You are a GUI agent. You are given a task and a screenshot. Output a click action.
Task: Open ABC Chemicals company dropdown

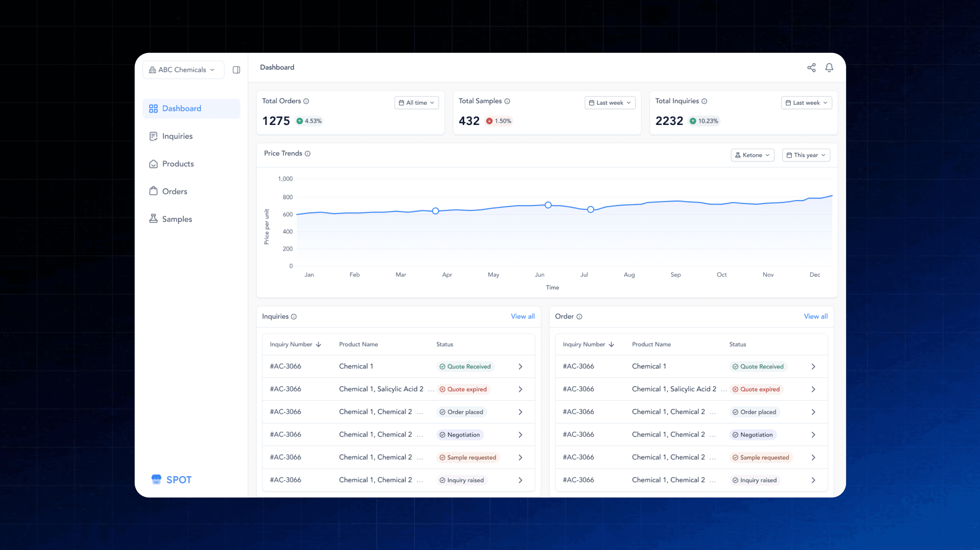pyautogui.click(x=183, y=70)
